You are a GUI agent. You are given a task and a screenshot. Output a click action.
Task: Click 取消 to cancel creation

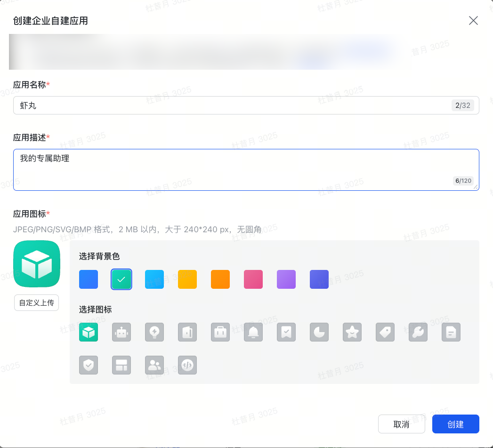(402, 424)
